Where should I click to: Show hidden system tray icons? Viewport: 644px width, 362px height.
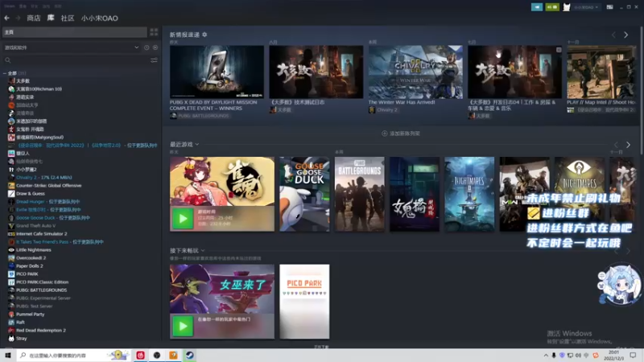pyautogui.click(x=546, y=356)
